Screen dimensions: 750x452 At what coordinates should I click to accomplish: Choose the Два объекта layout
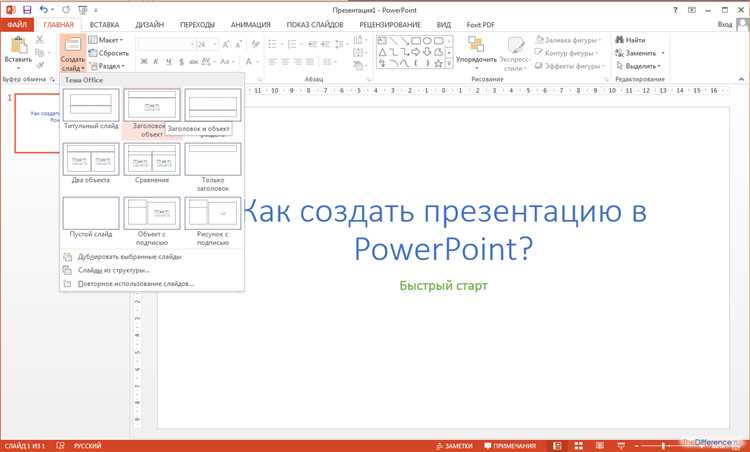coord(91,163)
